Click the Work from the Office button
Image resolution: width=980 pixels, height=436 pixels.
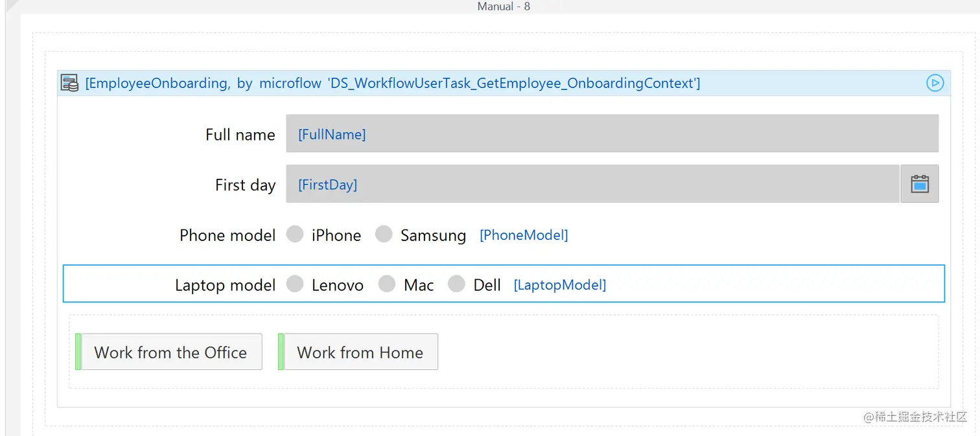[x=172, y=352]
